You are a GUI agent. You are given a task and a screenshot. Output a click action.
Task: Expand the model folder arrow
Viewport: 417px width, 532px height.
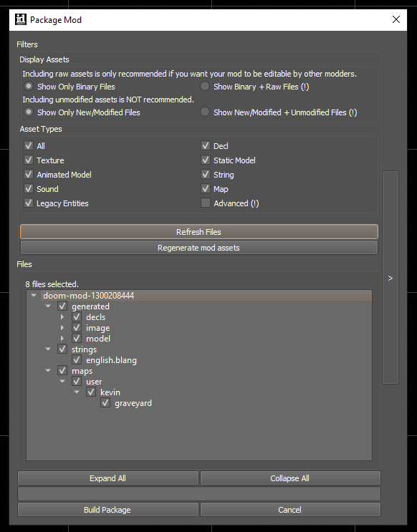click(x=62, y=338)
